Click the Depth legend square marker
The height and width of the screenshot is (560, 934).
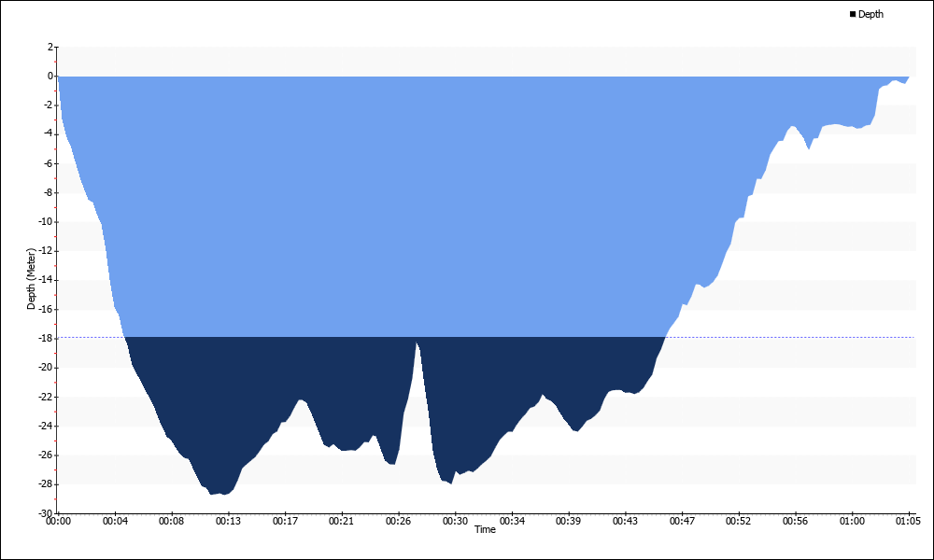tap(853, 14)
